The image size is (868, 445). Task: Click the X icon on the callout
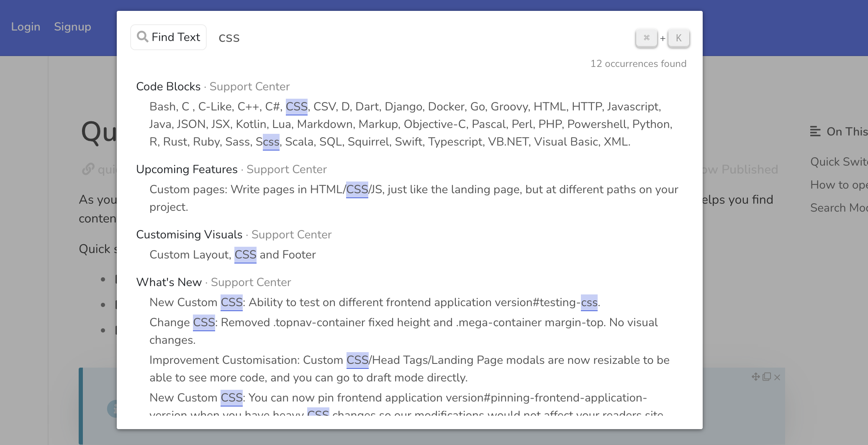777,377
